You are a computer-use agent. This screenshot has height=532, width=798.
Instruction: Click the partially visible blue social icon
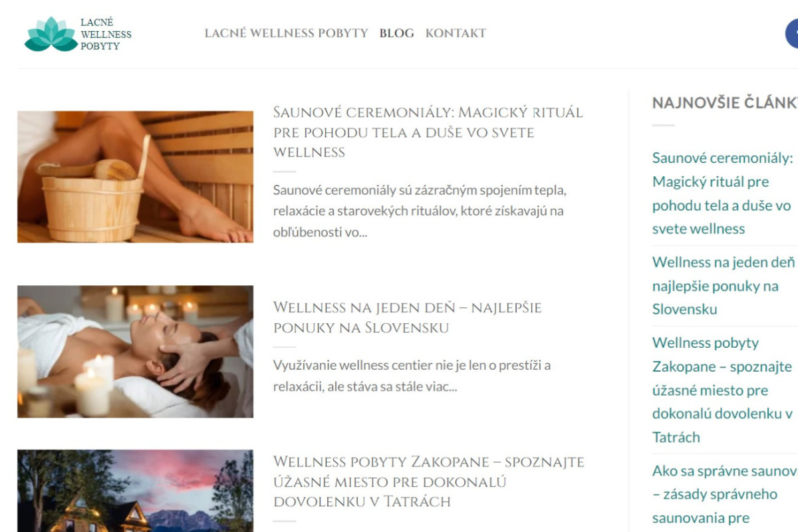point(792,33)
